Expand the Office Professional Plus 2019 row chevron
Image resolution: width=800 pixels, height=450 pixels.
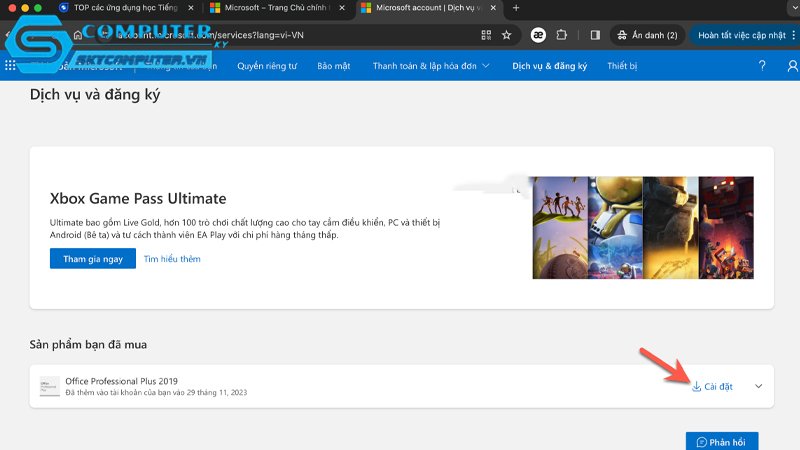coord(759,386)
